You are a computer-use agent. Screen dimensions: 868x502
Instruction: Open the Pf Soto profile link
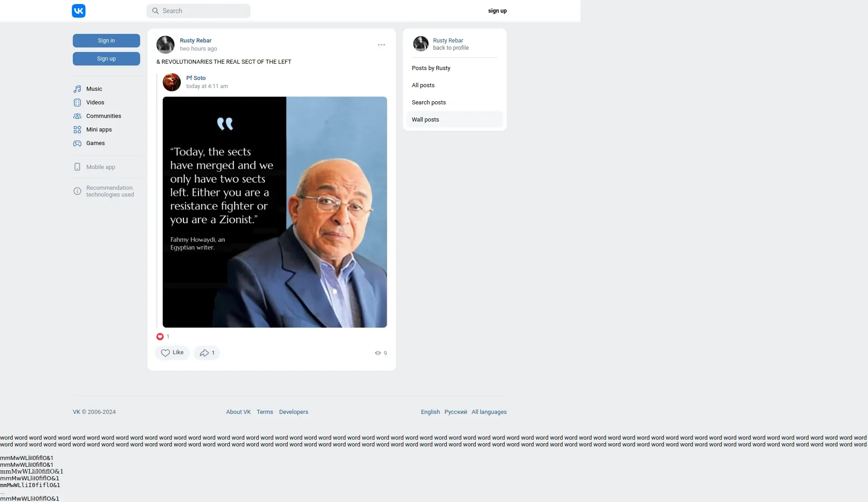196,78
